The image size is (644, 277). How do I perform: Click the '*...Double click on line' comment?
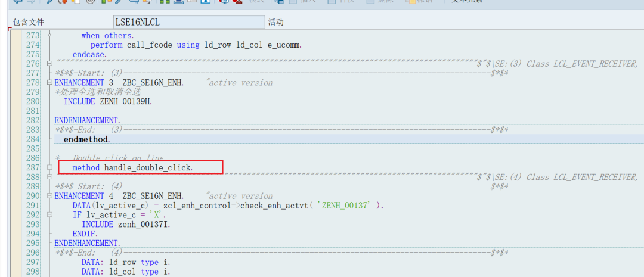tap(109, 158)
